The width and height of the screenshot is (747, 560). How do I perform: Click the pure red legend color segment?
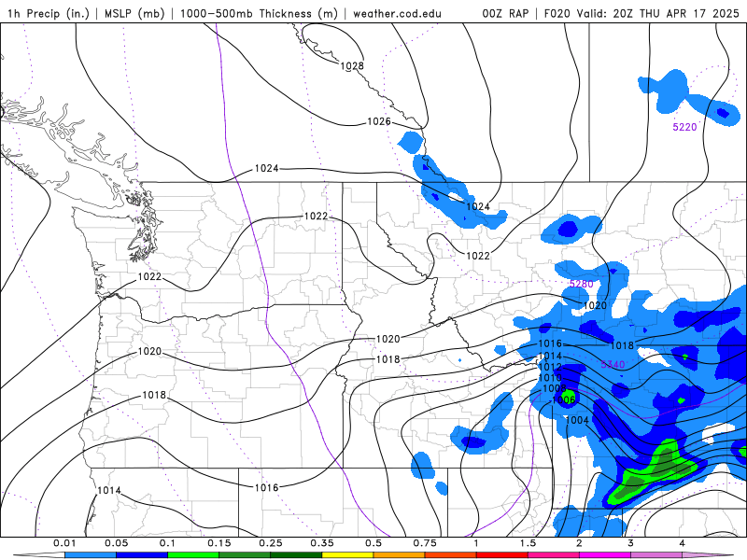coord(502,554)
